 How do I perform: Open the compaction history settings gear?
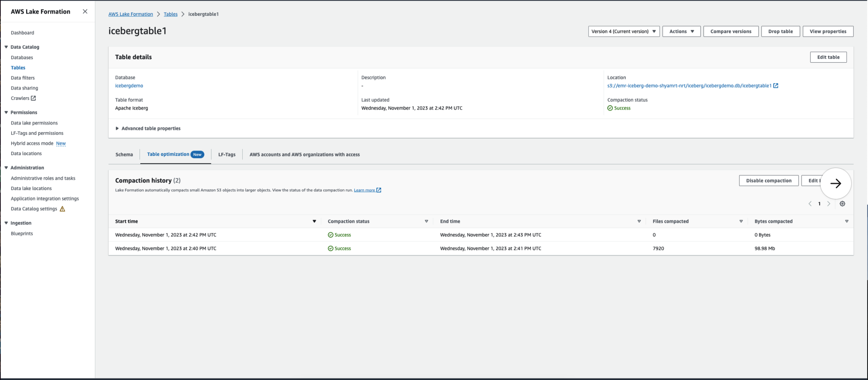click(x=842, y=204)
